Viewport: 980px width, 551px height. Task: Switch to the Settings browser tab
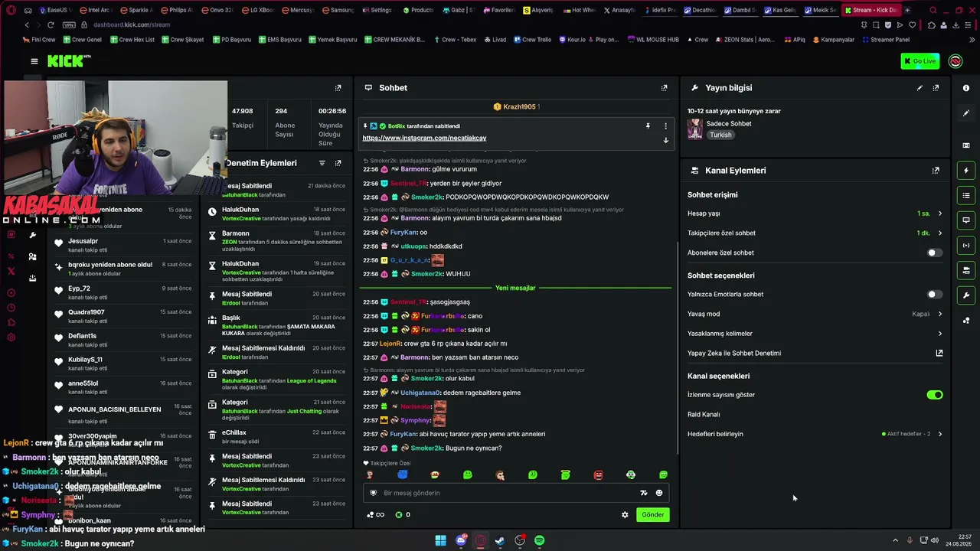point(377,11)
